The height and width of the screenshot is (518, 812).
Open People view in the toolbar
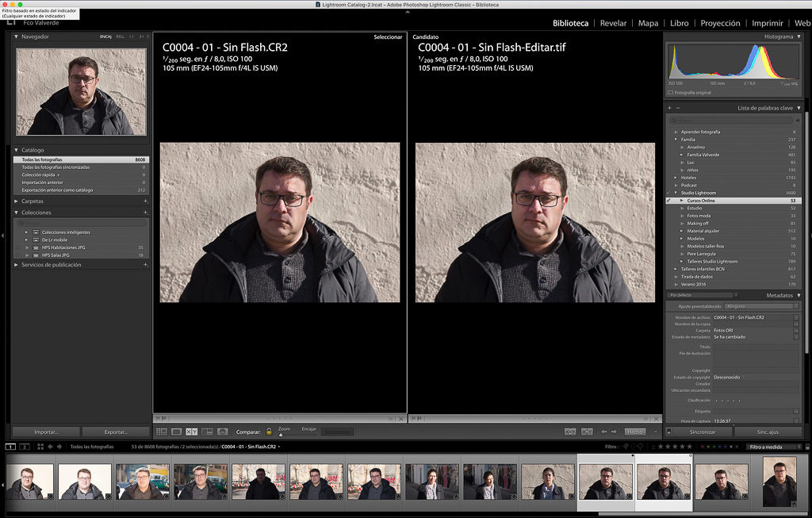coord(223,432)
